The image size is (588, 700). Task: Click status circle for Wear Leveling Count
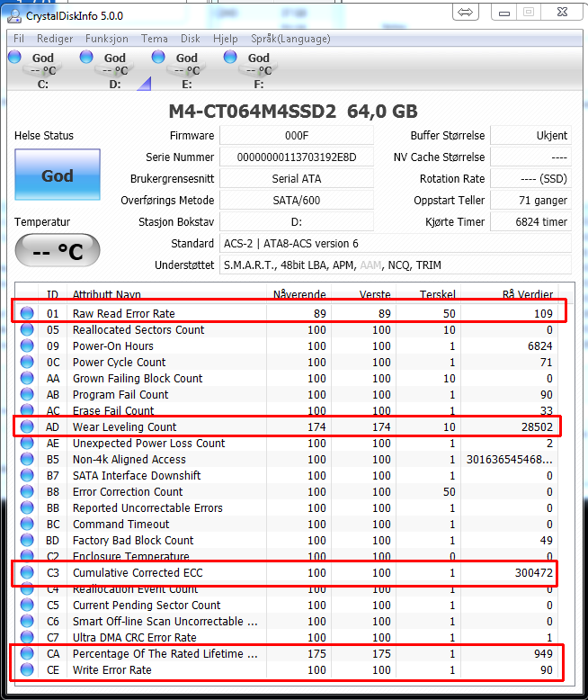(27, 426)
